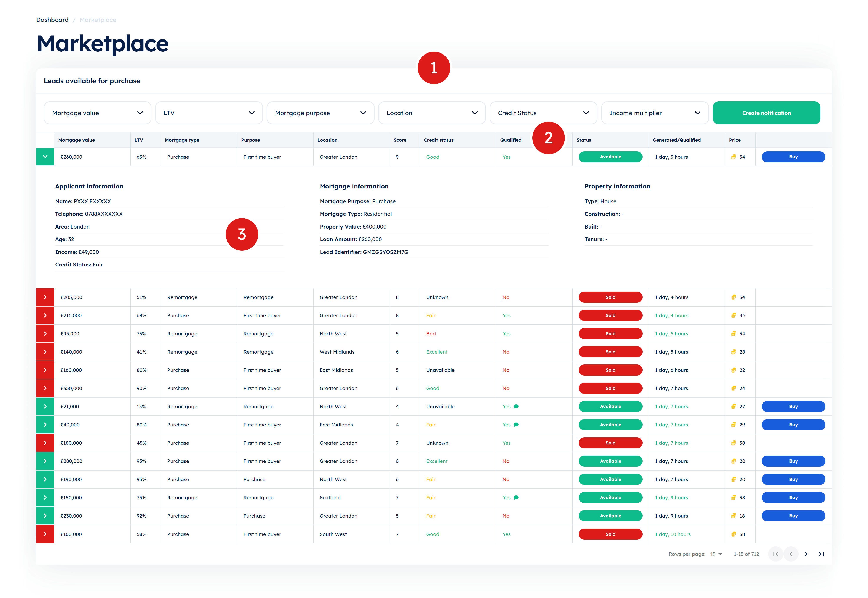868x598 pixels.
Task: Click the coin icon in the £205,000 row
Action: 733,297
